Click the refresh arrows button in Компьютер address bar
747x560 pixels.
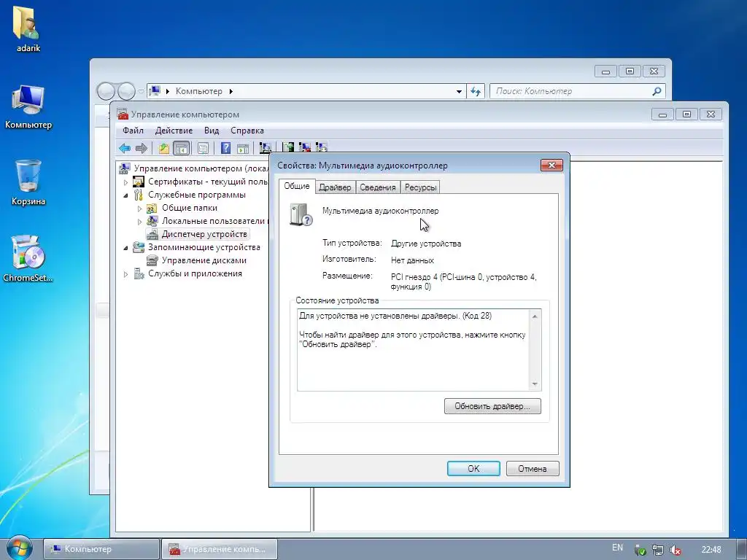[476, 91]
